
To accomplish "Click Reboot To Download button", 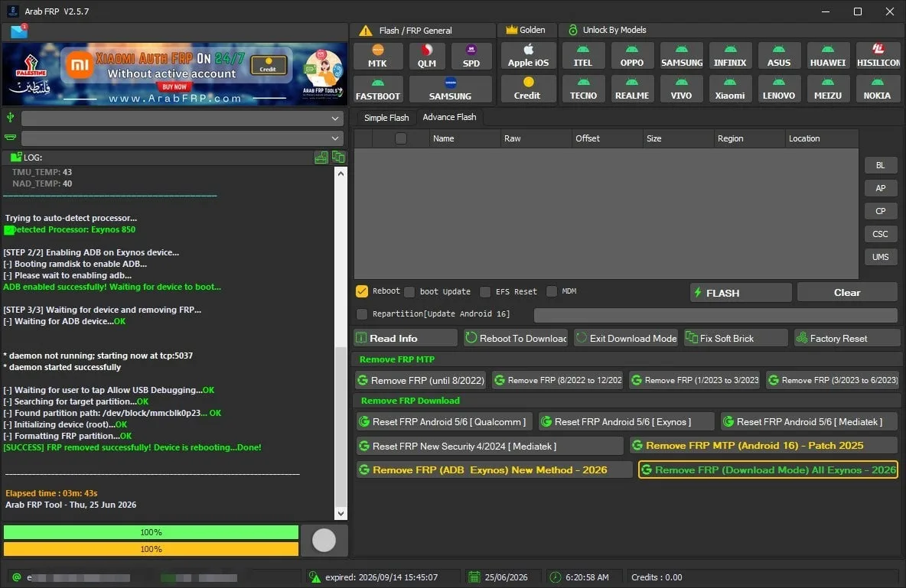I will [516, 338].
